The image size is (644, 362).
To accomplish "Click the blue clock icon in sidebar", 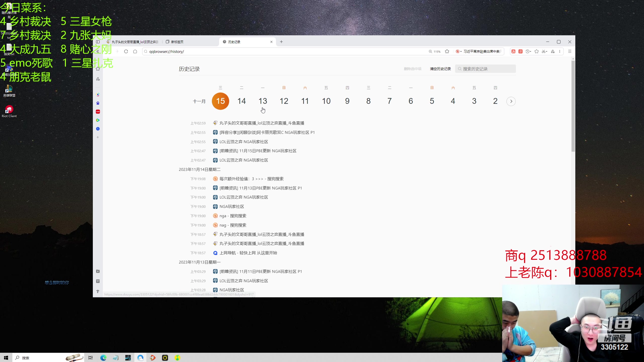I will pyautogui.click(x=98, y=129).
